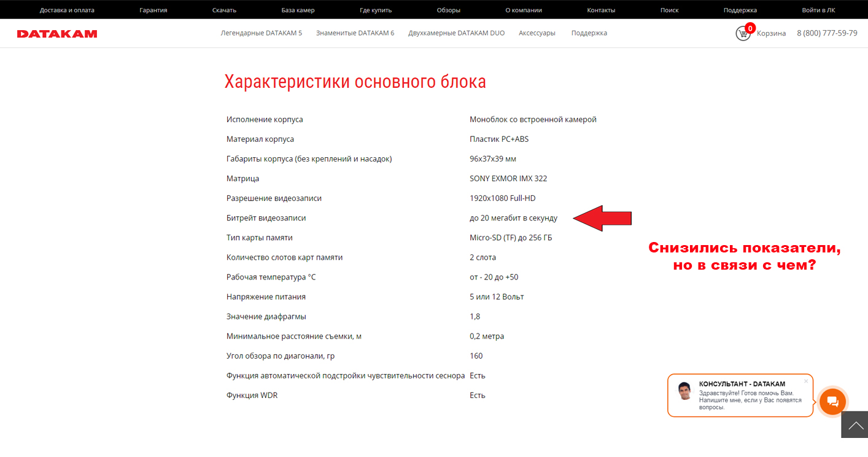The height and width of the screenshot is (457, 868).
Task: Click the scroll-to-top arrow button
Action: (x=855, y=425)
